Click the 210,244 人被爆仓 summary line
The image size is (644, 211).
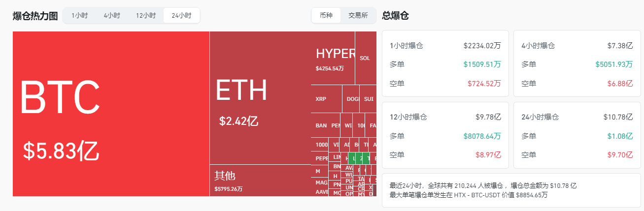(x=483, y=186)
